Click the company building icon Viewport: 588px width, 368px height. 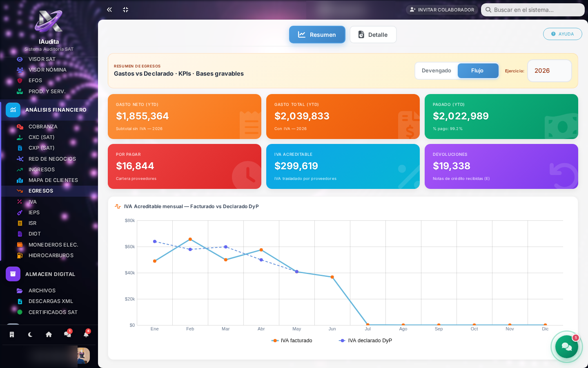(12, 334)
